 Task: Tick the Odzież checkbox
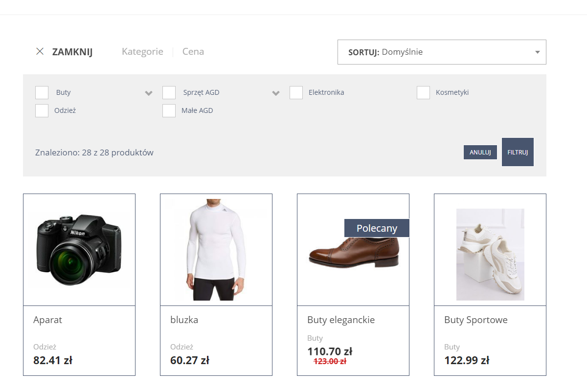click(42, 110)
